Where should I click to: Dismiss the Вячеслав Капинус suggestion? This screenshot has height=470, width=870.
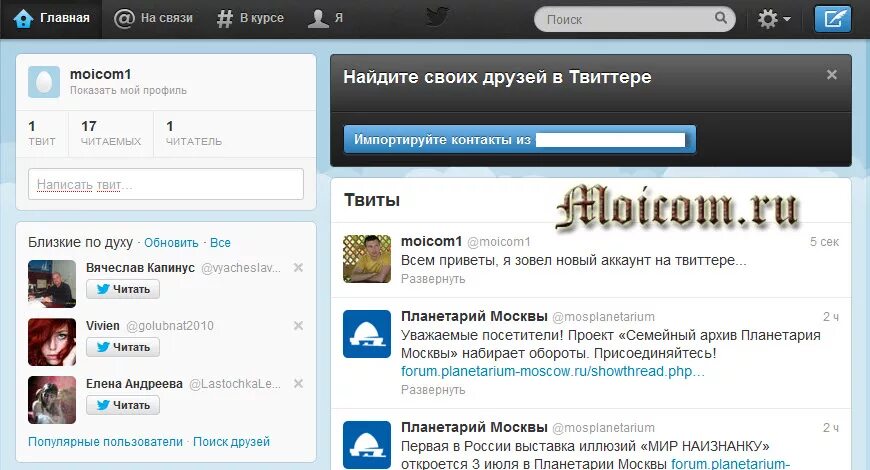298,267
